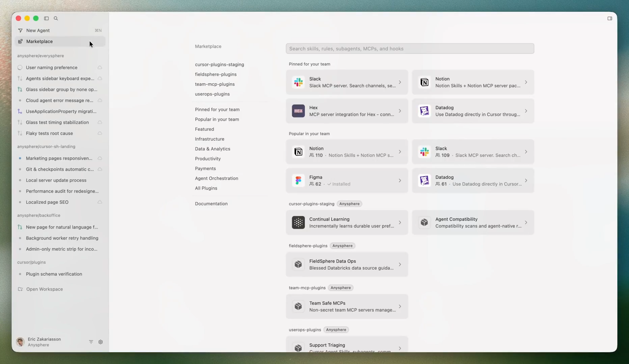Image resolution: width=629 pixels, height=364 pixels.
Task: Select the Infrastructure category
Action: click(209, 139)
